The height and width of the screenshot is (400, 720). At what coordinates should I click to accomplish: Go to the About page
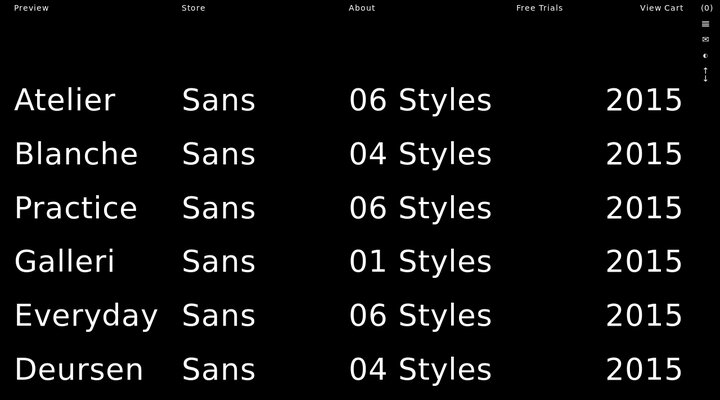coord(362,8)
